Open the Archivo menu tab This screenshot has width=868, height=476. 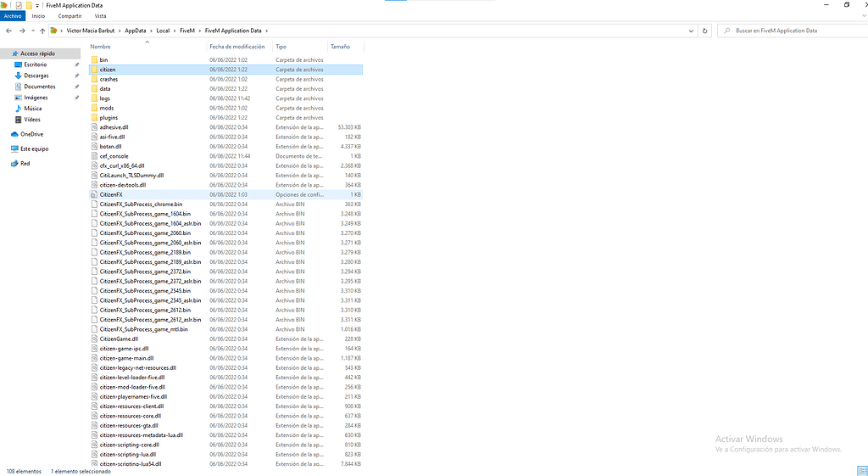point(13,16)
